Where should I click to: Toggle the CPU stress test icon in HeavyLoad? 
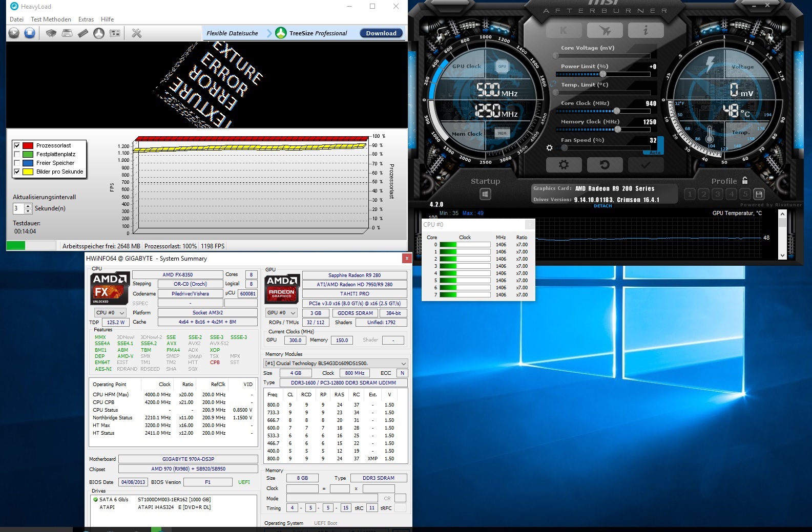tap(51, 33)
